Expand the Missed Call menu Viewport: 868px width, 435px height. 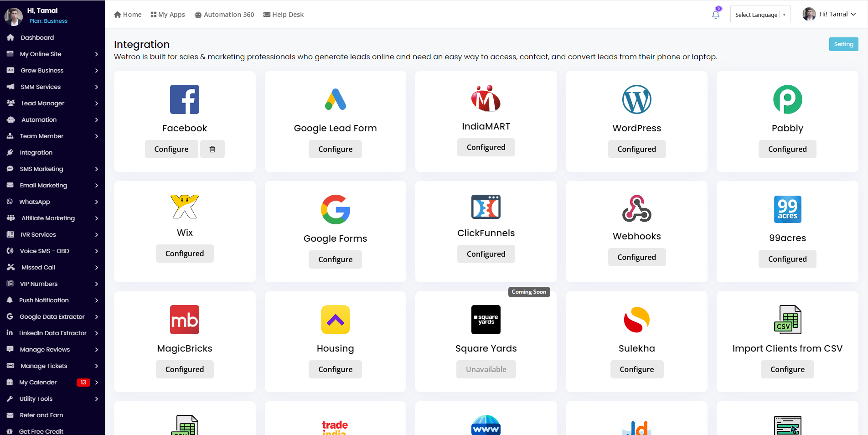(x=52, y=267)
